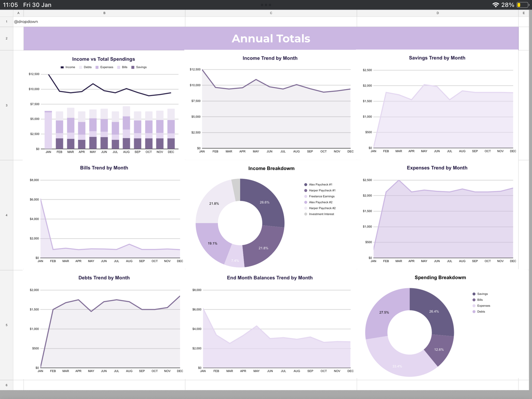The width and height of the screenshot is (532, 399).
Task: Select the Spending Breakdowm chart title
Action: point(440,278)
